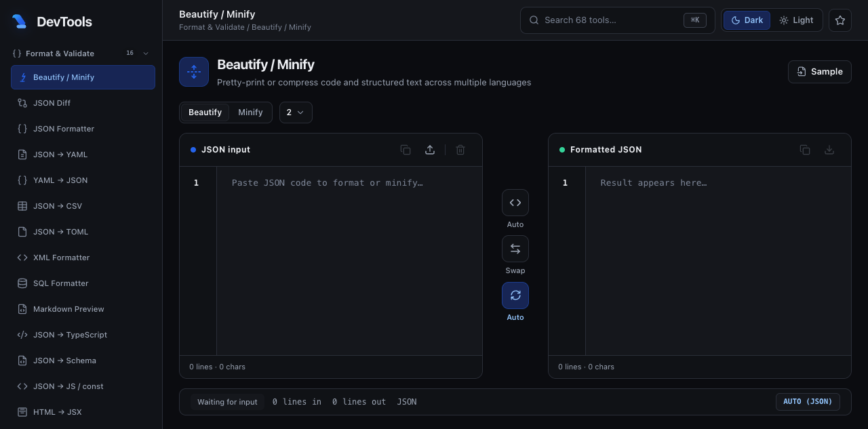This screenshot has width=868, height=429.
Task: Click the JSON input panel title
Action: [226, 150]
